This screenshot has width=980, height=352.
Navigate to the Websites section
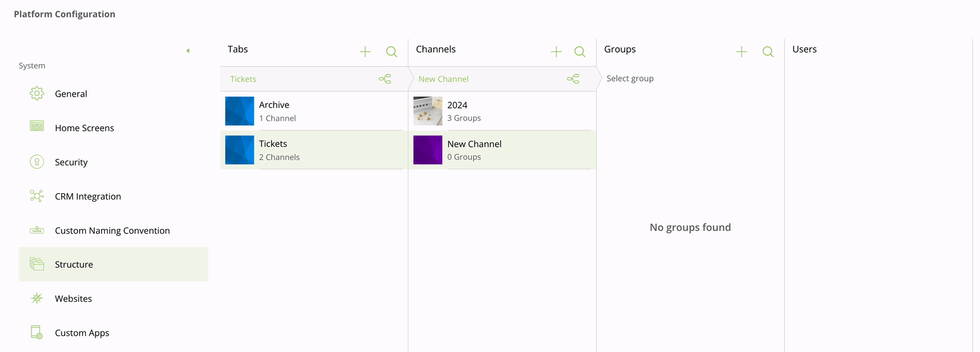(73, 299)
